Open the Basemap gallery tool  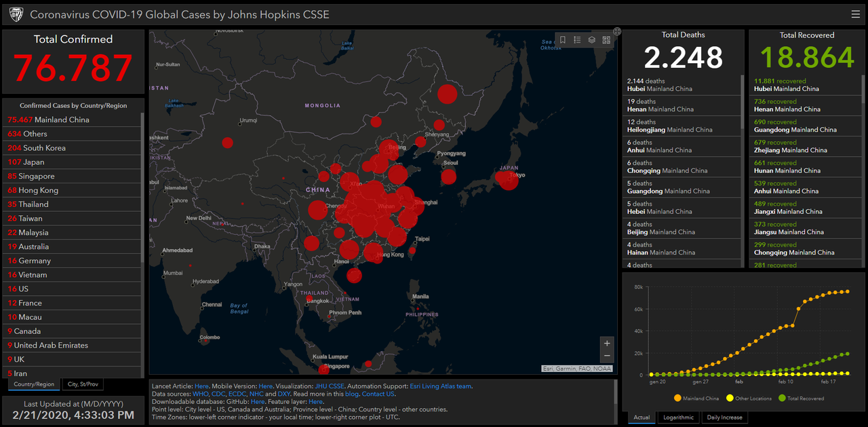(x=606, y=40)
